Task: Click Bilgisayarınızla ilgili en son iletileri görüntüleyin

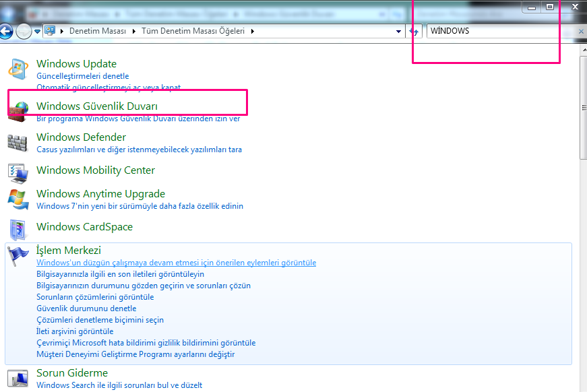Action: [x=120, y=274]
